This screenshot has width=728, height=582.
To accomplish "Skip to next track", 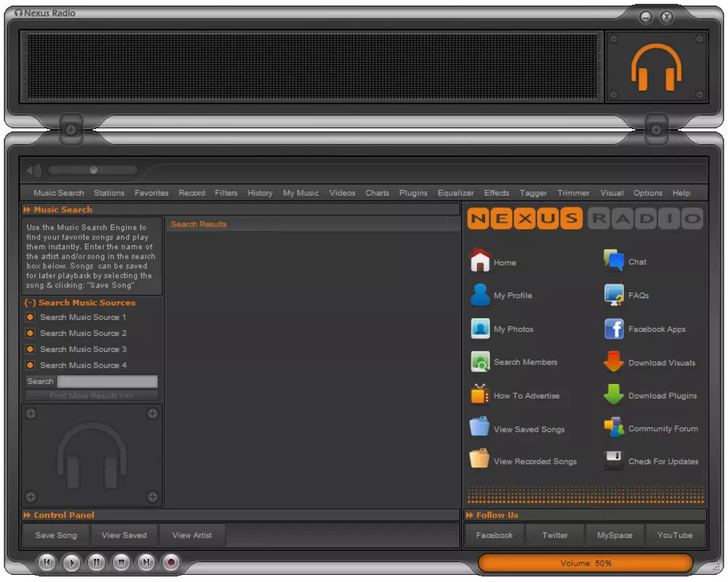I will point(145,562).
